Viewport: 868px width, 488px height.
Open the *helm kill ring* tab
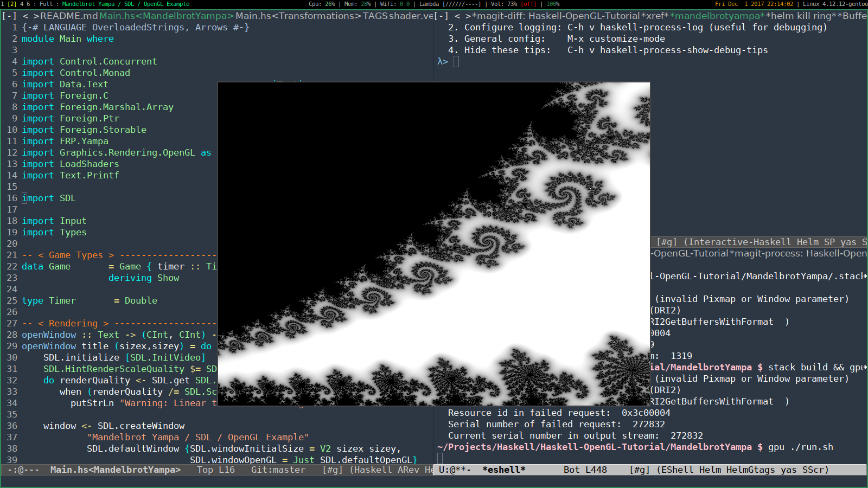pyautogui.click(x=800, y=16)
